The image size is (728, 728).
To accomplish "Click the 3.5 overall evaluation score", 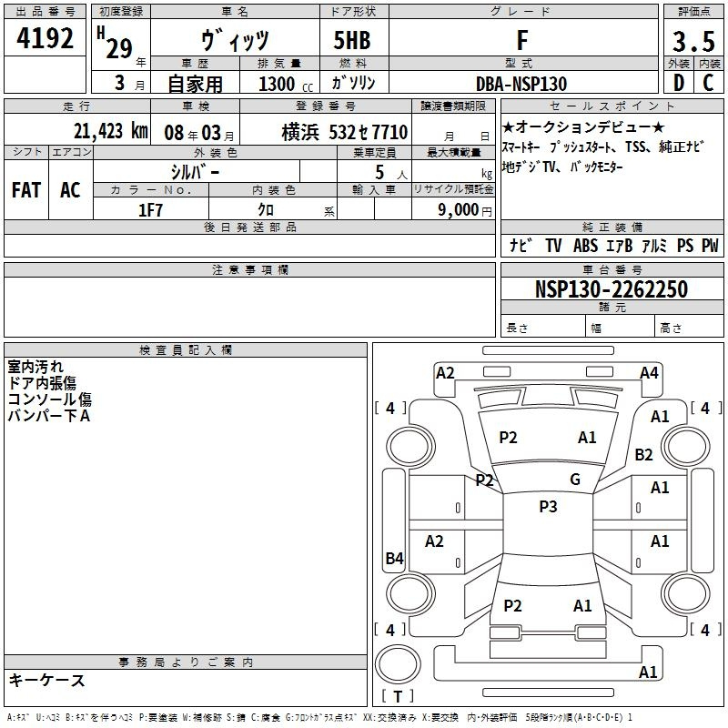I will point(693,42).
